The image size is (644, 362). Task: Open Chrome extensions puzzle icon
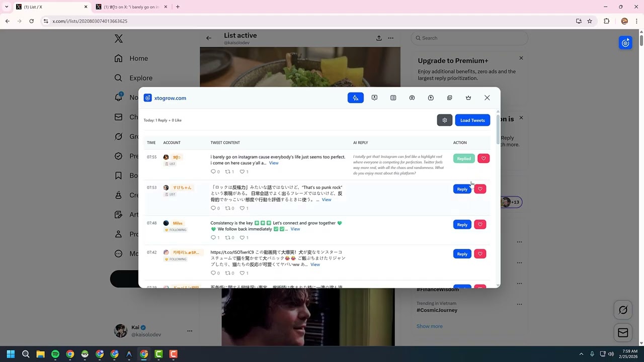(x=606, y=21)
